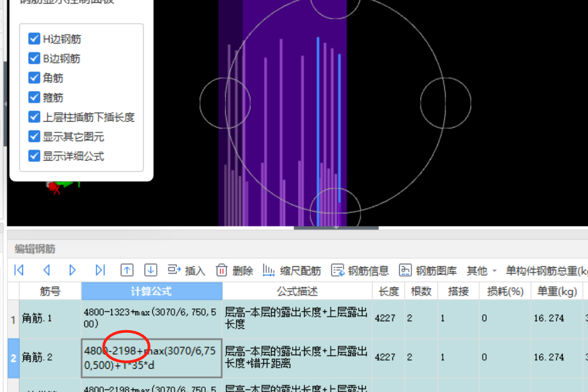The width and height of the screenshot is (588, 392).
Task: Click the 筋号 column header
Action: click(x=50, y=291)
